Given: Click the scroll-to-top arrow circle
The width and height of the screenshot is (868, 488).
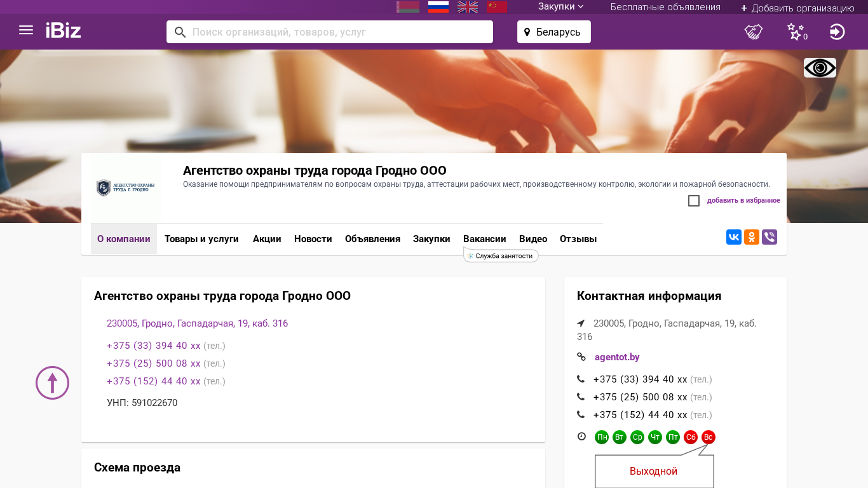Looking at the screenshot, I should coord(52,383).
